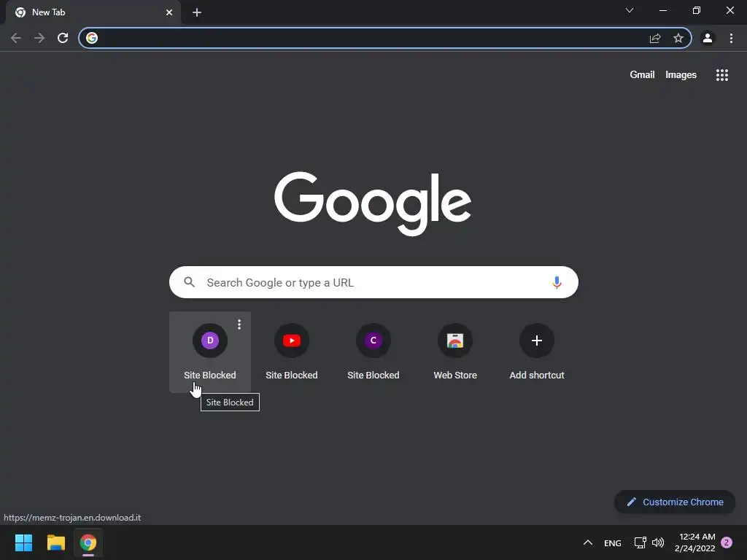747x560 pixels.
Task: Minimize the Chrome window
Action: (x=663, y=10)
